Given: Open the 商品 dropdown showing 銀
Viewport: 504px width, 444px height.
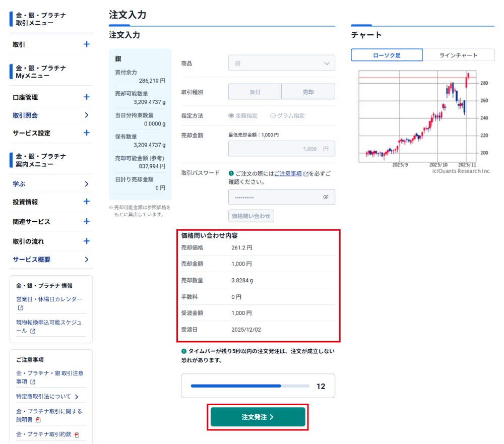Looking at the screenshot, I should coord(281,63).
